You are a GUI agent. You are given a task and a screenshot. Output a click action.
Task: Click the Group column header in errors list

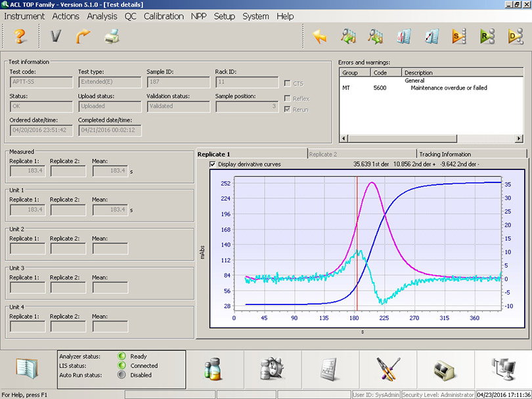(355, 73)
